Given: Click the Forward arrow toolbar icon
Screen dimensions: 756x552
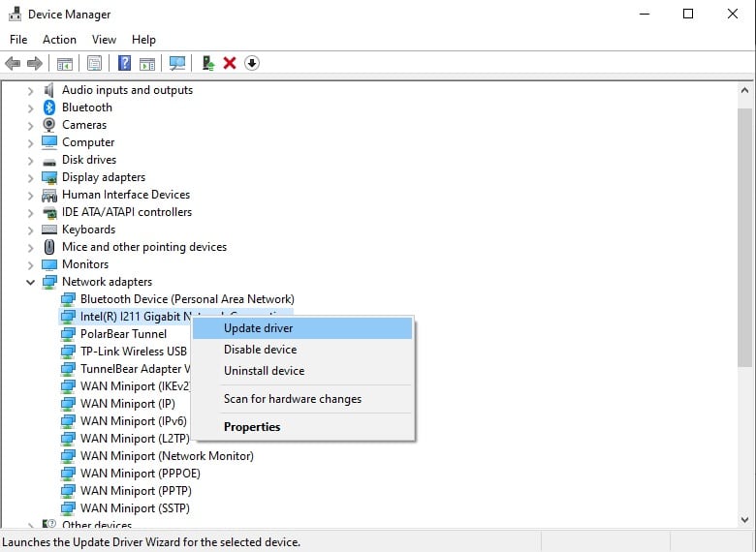Looking at the screenshot, I should pyautogui.click(x=35, y=63).
